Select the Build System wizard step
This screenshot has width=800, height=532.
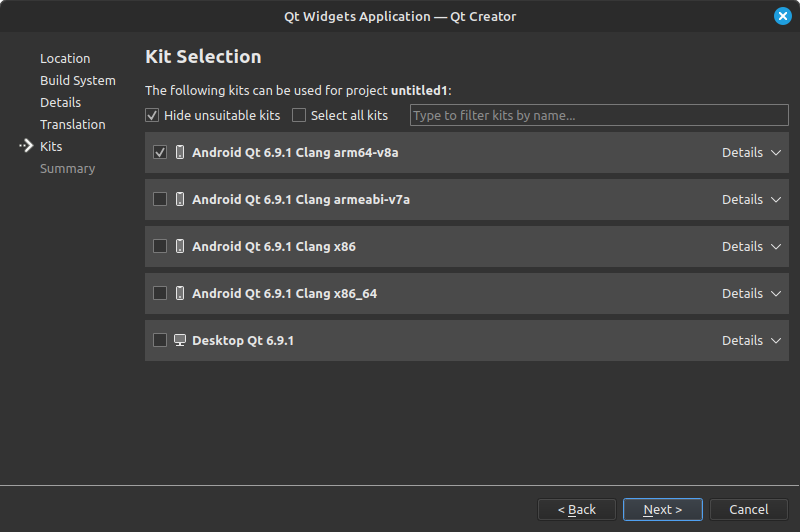pos(78,81)
